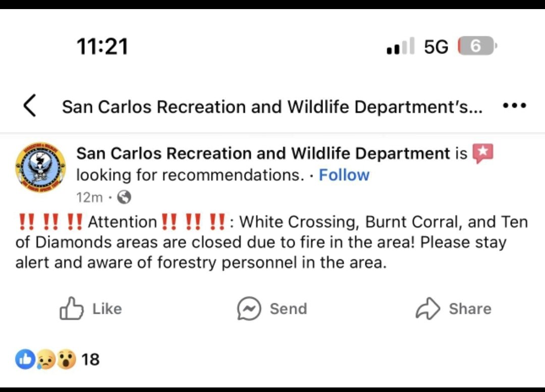Tap the Like button label
The width and height of the screenshot is (545, 392).
click(107, 309)
